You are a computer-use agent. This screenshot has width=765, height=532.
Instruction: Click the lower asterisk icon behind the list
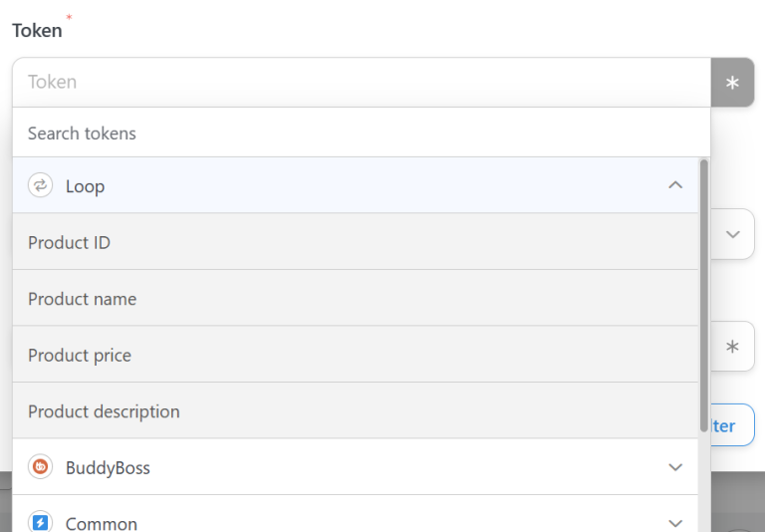click(x=732, y=347)
